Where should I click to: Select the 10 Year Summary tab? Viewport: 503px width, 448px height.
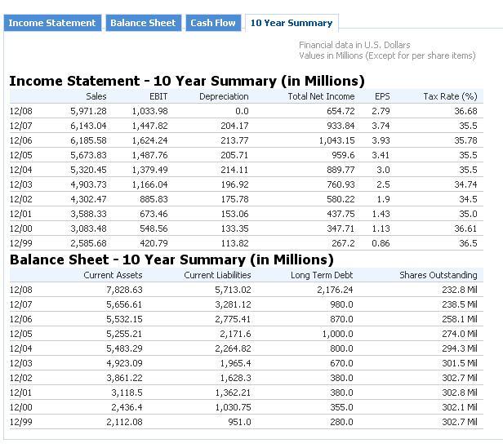(292, 23)
